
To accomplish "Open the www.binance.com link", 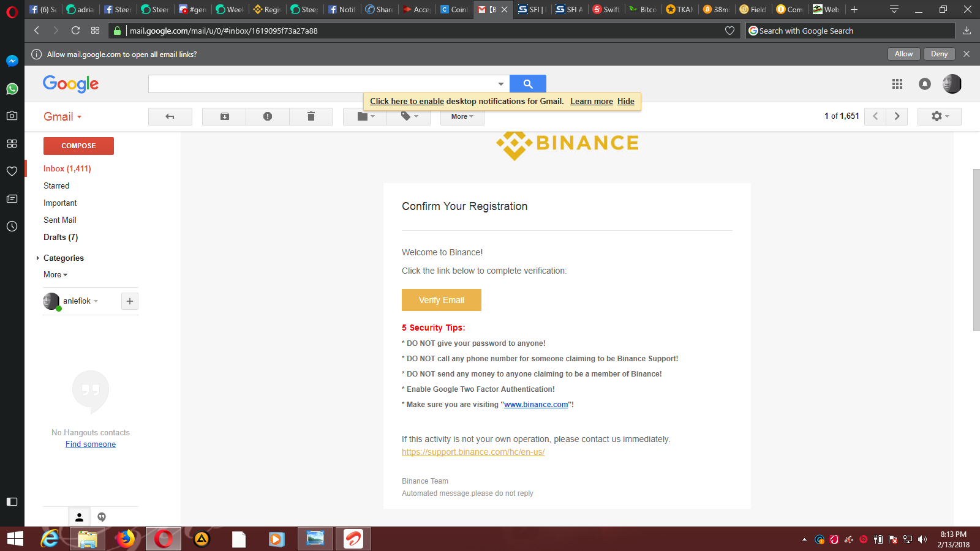I will coord(536,405).
